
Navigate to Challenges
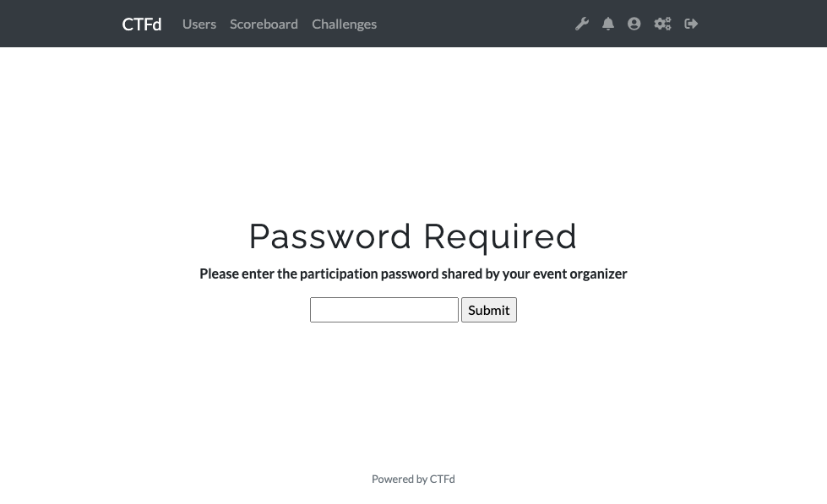(x=344, y=24)
